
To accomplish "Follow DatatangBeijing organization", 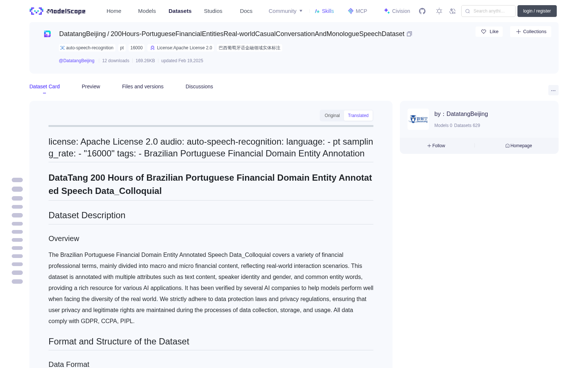I will (436, 146).
